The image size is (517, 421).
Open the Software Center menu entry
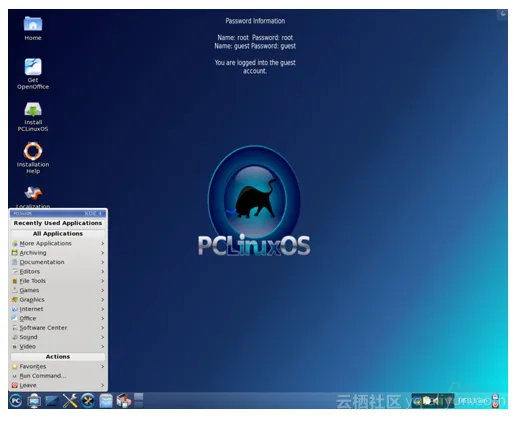58,327
